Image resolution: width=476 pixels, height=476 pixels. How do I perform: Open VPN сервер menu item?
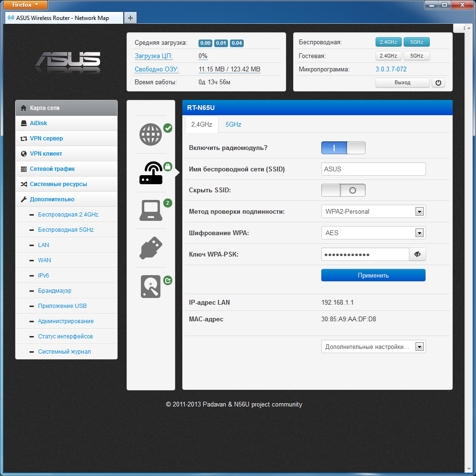66,139
